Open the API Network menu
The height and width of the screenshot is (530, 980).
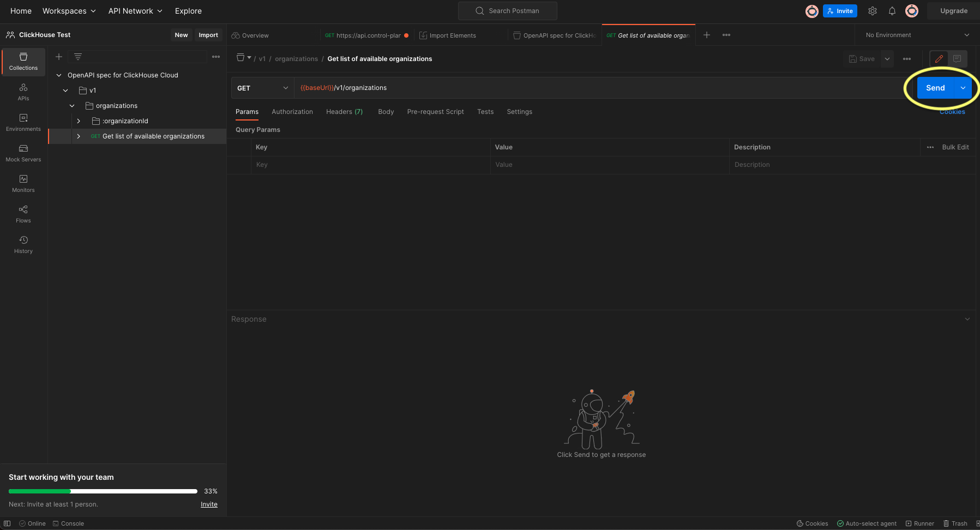tap(135, 11)
